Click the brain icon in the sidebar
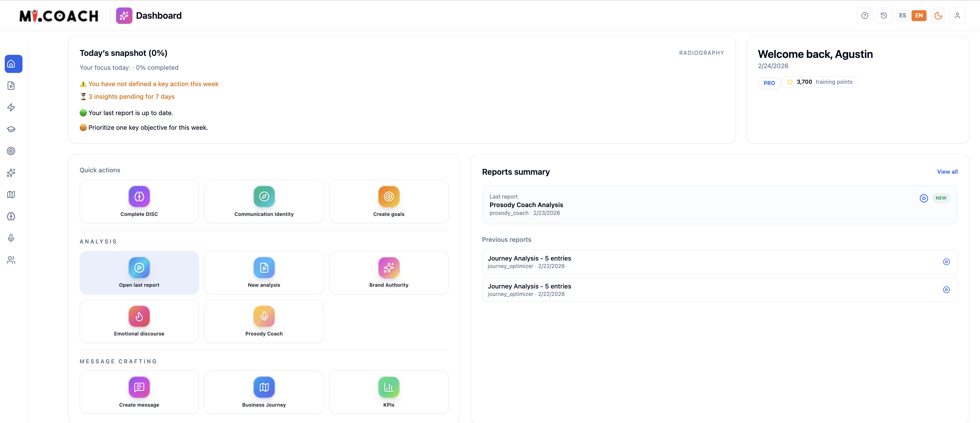The image size is (980, 423). [x=11, y=216]
